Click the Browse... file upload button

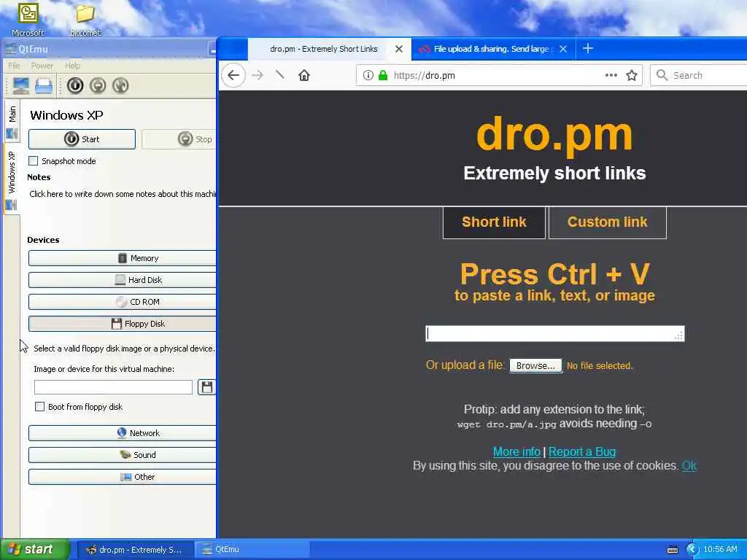pyautogui.click(x=535, y=366)
